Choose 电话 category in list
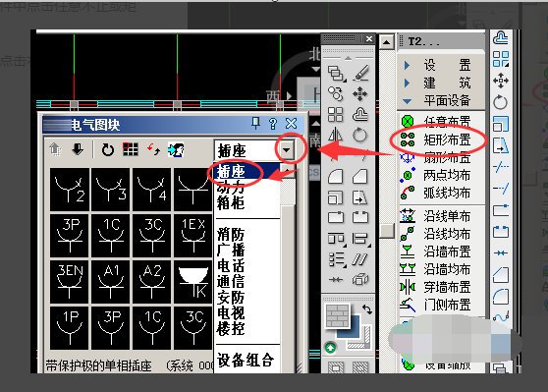 tap(231, 266)
